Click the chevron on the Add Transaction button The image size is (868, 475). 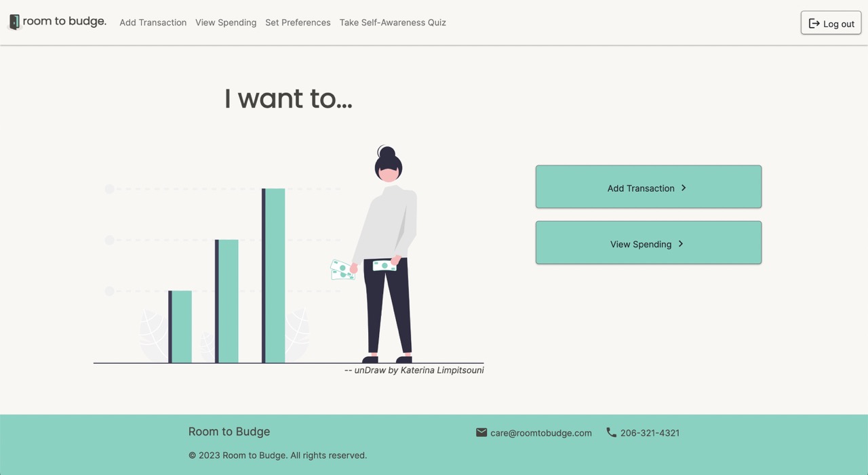point(684,188)
